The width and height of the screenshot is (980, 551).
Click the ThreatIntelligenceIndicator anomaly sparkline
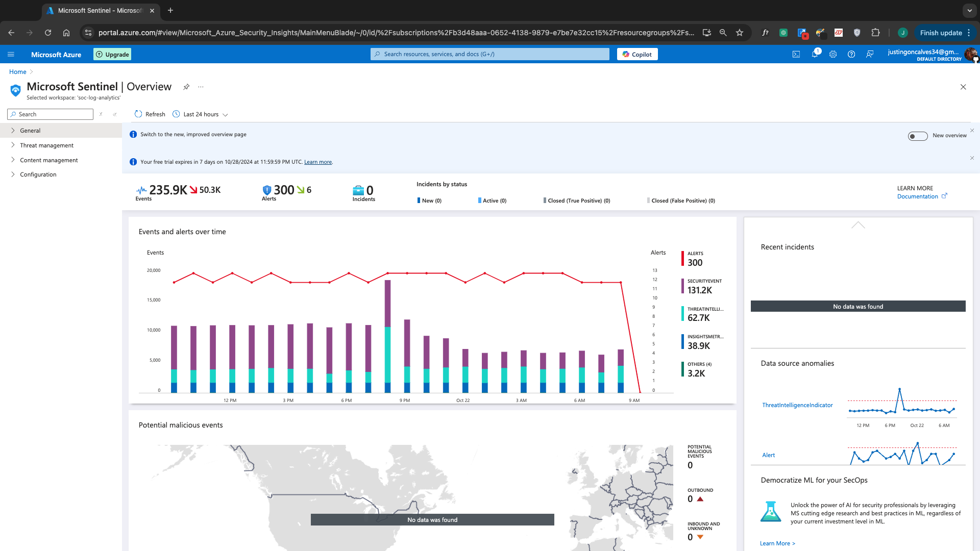[902, 402]
